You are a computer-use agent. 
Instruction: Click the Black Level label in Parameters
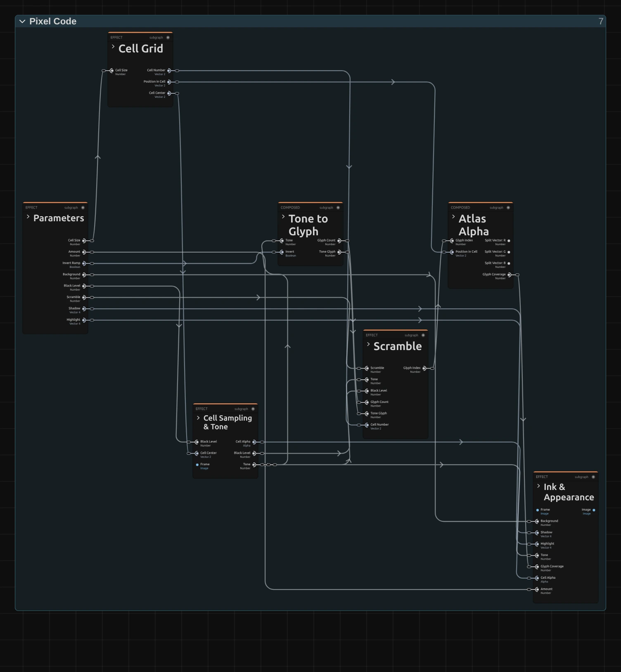click(72, 286)
